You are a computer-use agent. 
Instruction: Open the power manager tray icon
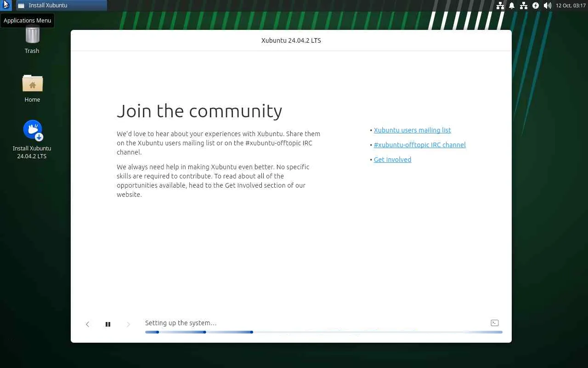536,6
